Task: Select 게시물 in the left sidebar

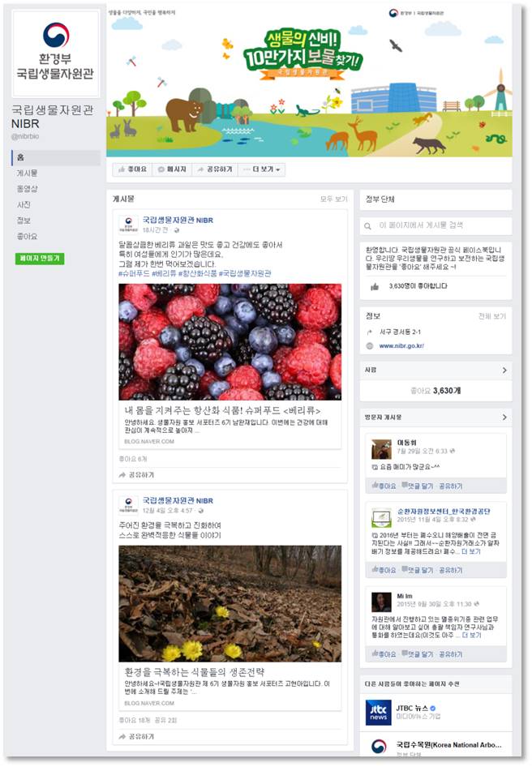Action: point(27,174)
